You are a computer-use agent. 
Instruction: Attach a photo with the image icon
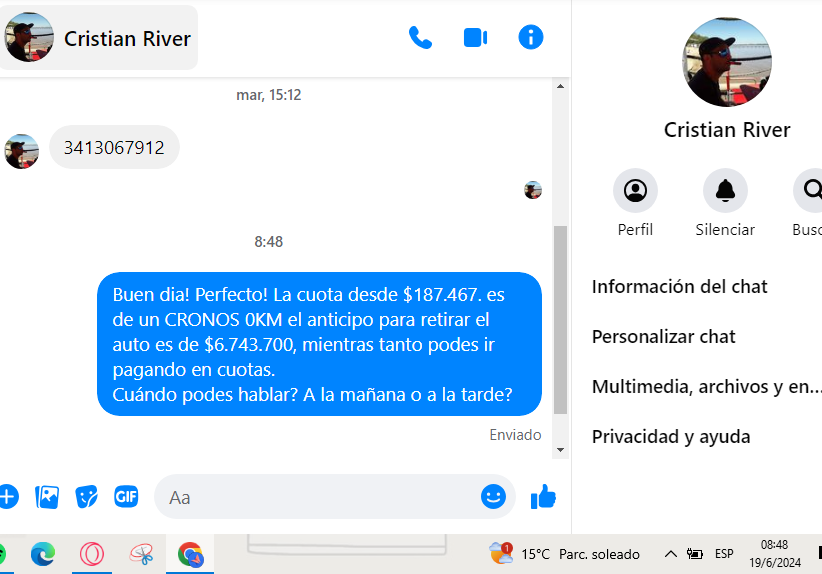[47, 496]
